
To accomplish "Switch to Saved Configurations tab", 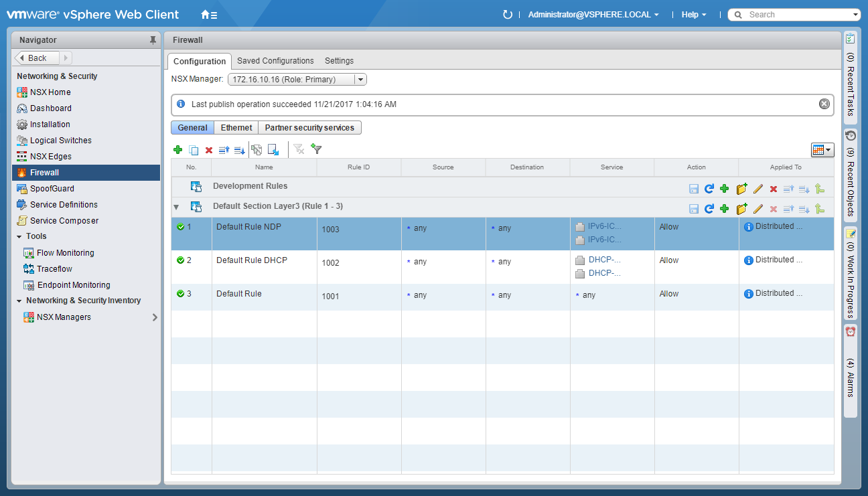I will (x=275, y=61).
